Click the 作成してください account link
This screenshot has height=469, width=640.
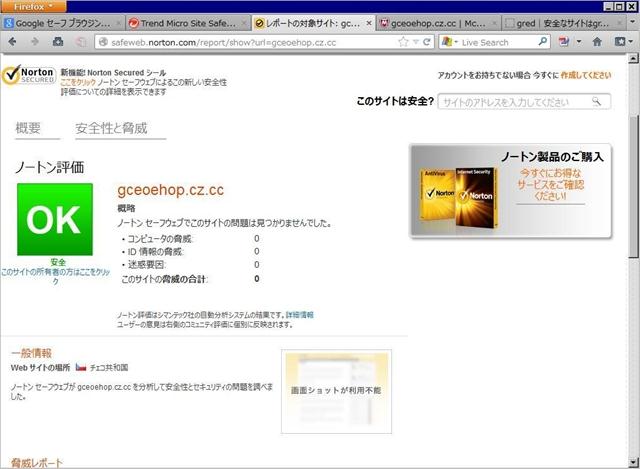click(586, 75)
